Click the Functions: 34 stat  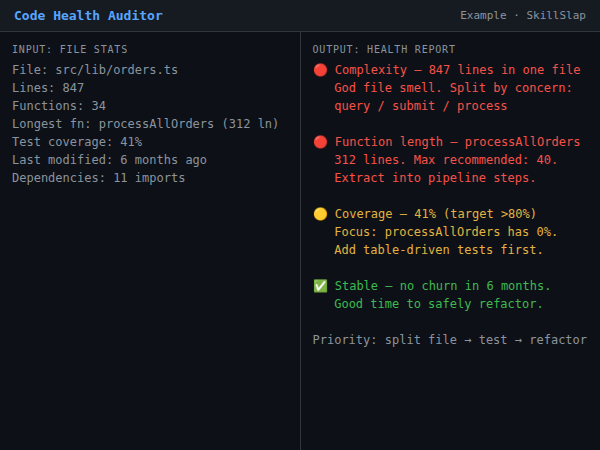[59, 106]
